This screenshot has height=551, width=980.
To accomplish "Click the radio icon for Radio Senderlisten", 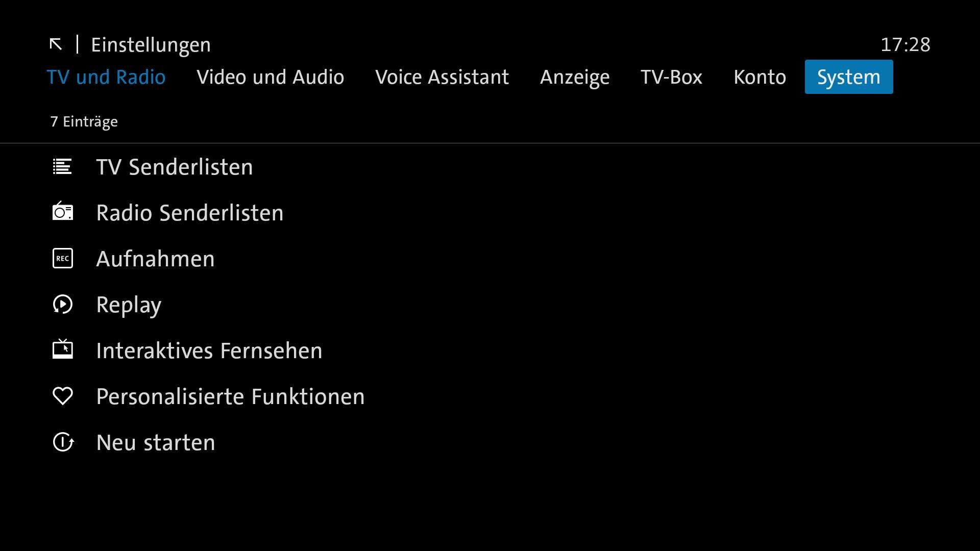I will coord(62,212).
